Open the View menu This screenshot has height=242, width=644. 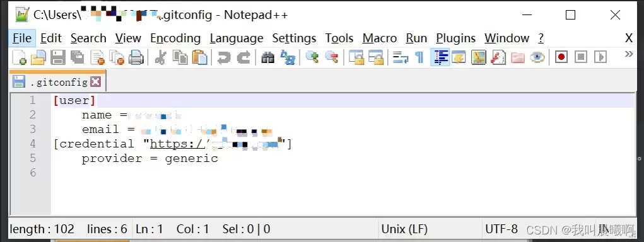[128, 38]
